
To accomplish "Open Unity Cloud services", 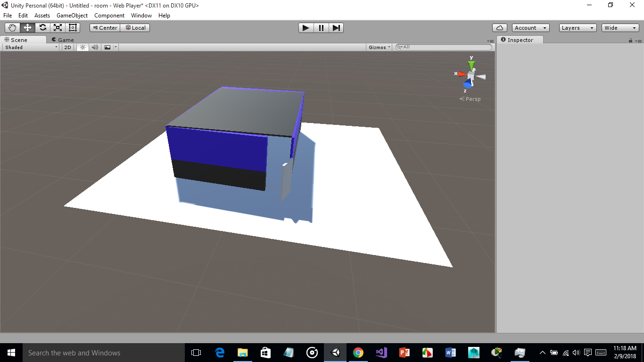I will pyautogui.click(x=499, y=27).
